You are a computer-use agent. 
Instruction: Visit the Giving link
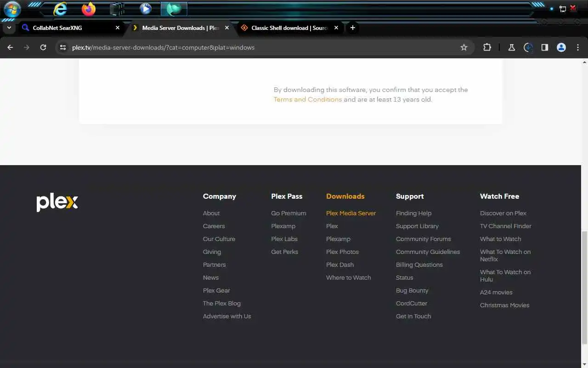[x=212, y=252]
